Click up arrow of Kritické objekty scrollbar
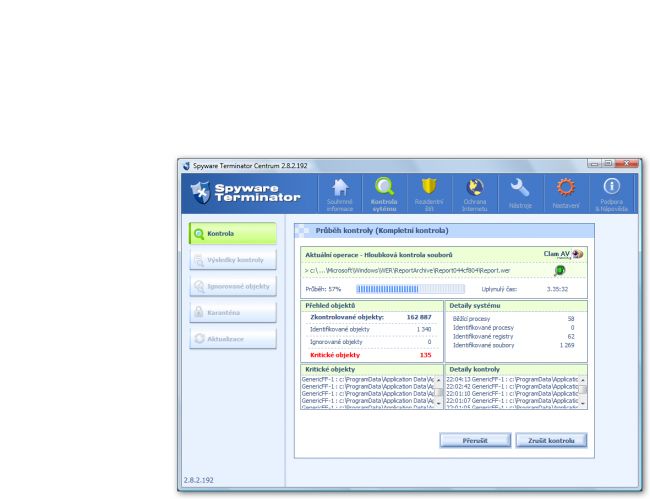Viewport: 650px width, 499px height. (439, 380)
